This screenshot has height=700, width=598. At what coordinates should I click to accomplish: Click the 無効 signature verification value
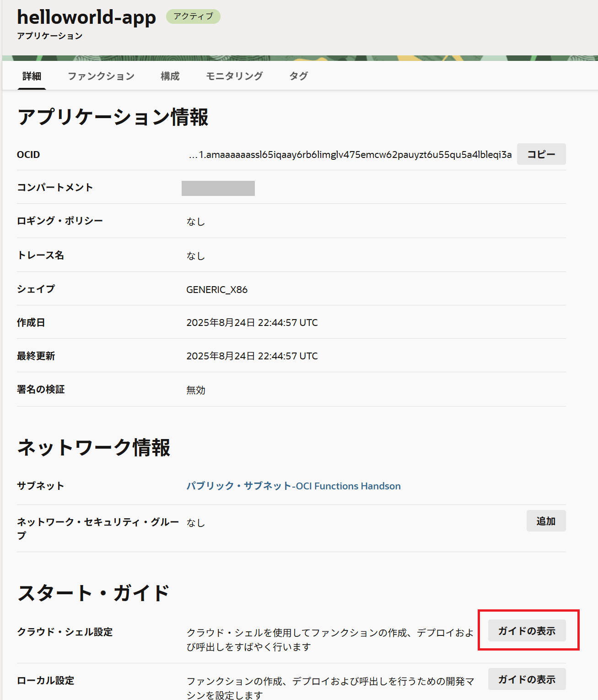coord(196,390)
